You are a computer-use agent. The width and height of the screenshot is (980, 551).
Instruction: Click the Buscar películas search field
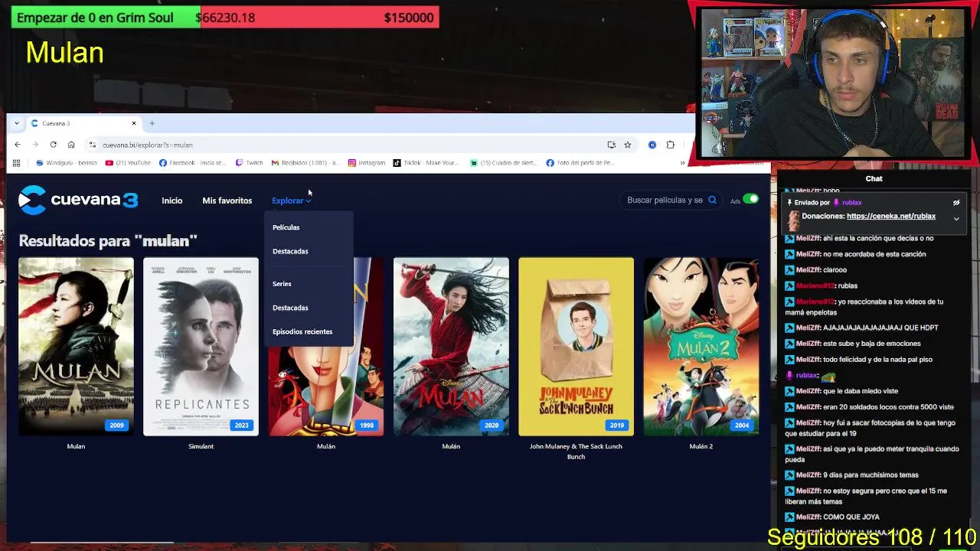(x=665, y=200)
